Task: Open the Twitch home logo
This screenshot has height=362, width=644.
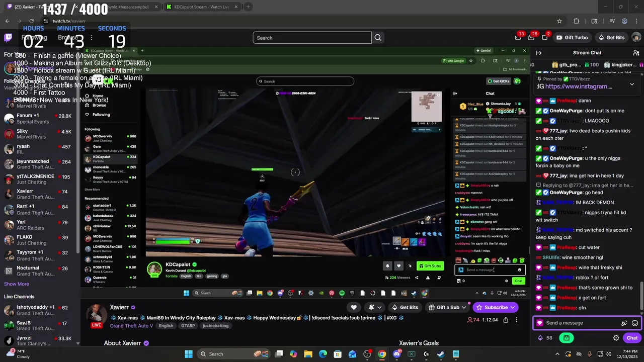Action: pos(8,38)
